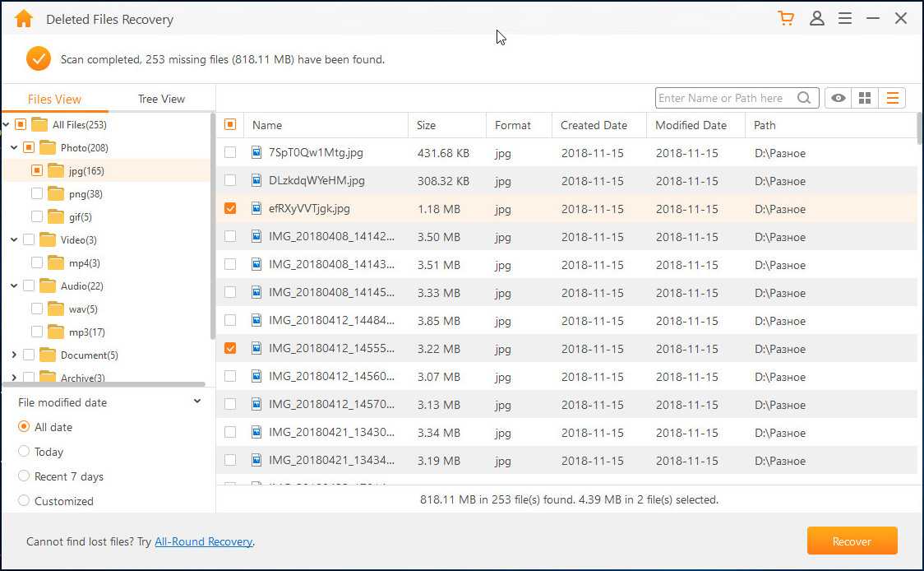Switch to list view mode
The height and width of the screenshot is (571, 924).
(x=892, y=98)
